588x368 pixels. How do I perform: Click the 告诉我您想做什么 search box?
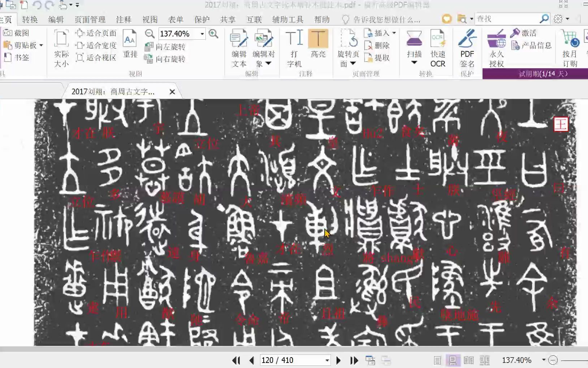tap(381, 20)
